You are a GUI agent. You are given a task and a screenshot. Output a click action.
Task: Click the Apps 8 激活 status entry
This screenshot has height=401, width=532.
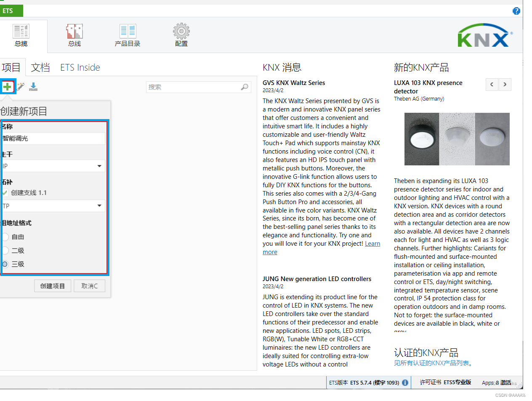coord(497,382)
